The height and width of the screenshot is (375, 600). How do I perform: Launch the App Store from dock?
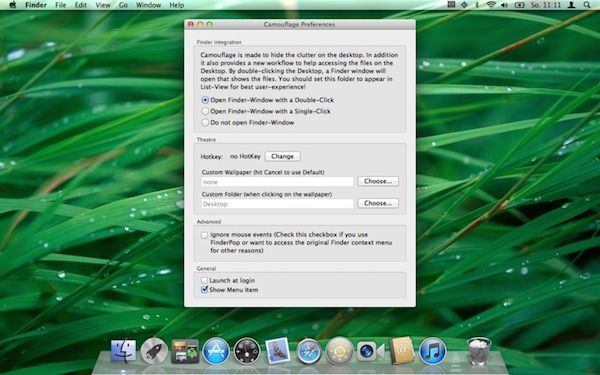[x=216, y=351]
